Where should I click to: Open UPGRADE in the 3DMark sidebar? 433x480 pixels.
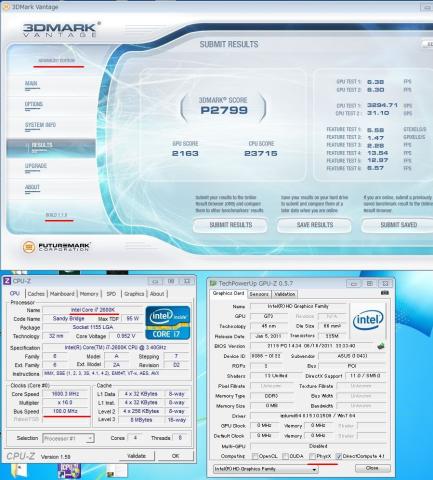coord(36,167)
